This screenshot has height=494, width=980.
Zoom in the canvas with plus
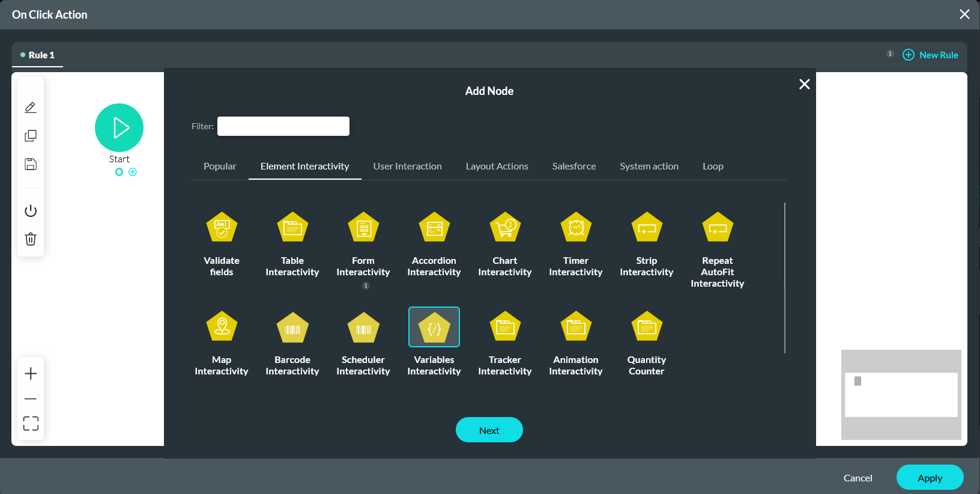[x=31, y=374]
